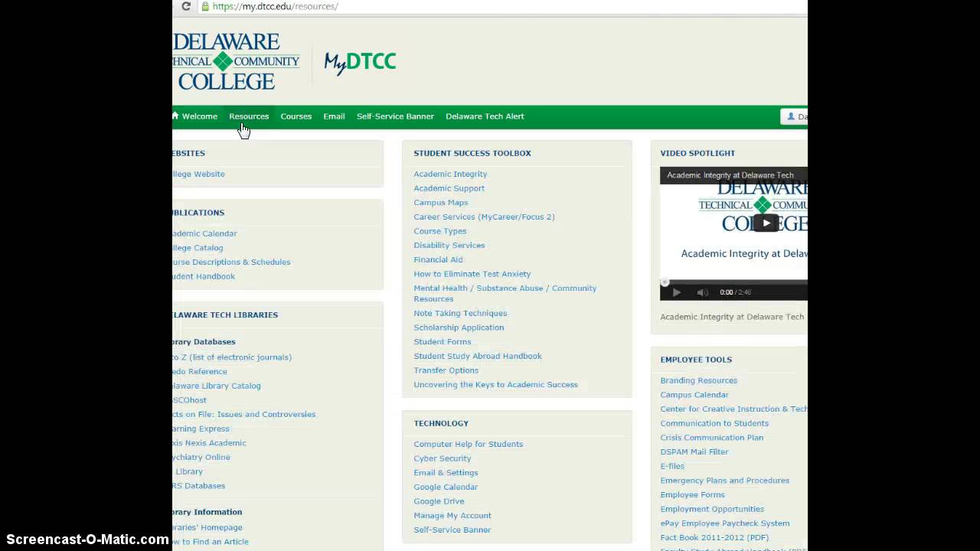Open the Financial Aid link

(438, 259)
